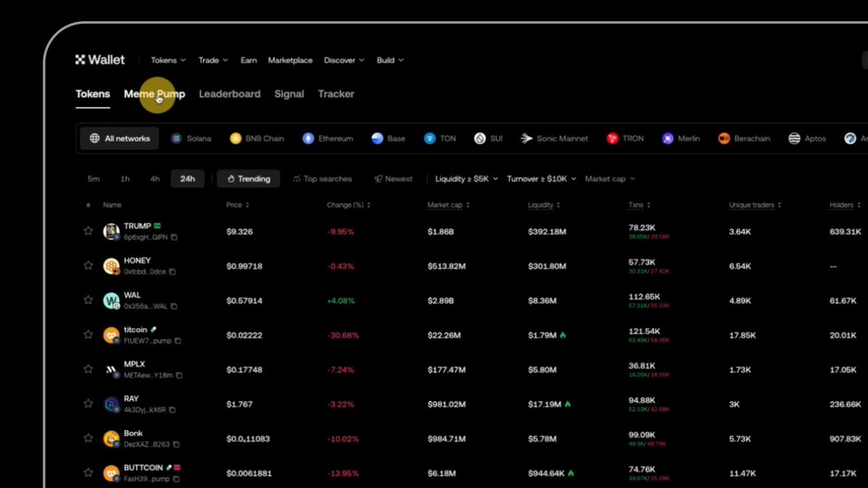Image resolution: width=868 pixels, height=488 pixels.
Task: Click the RAY liquidity fire icon
Action: [x=568, y=404]
